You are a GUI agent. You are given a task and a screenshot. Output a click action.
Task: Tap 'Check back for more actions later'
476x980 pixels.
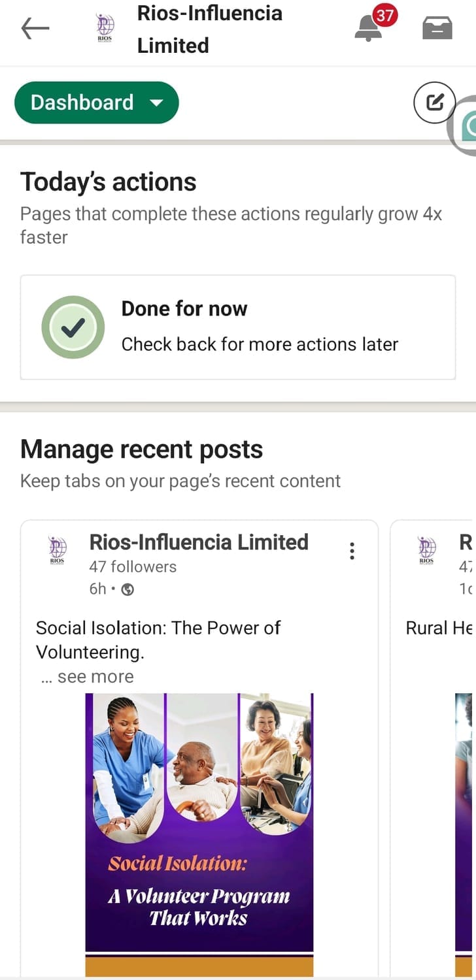(260, 344)
